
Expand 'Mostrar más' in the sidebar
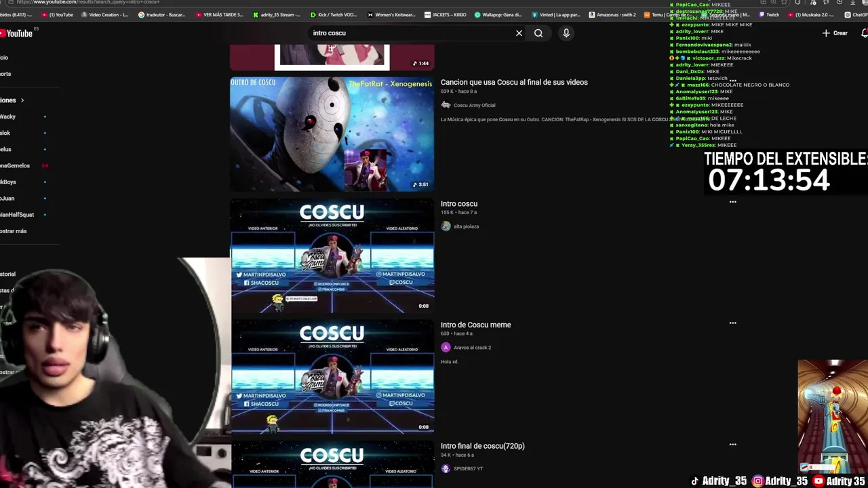point(15,231)
